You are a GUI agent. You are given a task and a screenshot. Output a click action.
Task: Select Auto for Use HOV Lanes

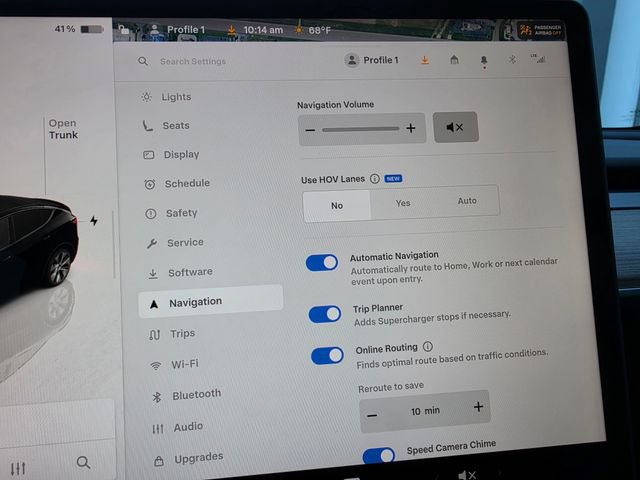coord(467,201)
